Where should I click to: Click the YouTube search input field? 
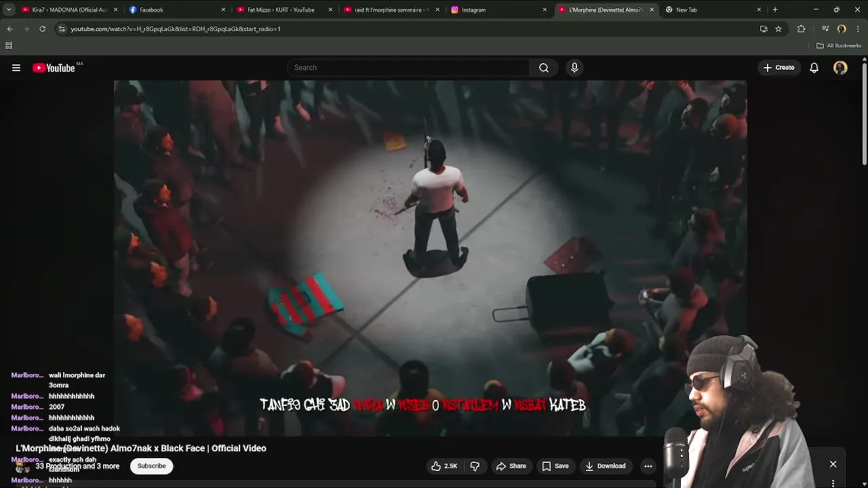pyautogui.click(x=409, y=68)
